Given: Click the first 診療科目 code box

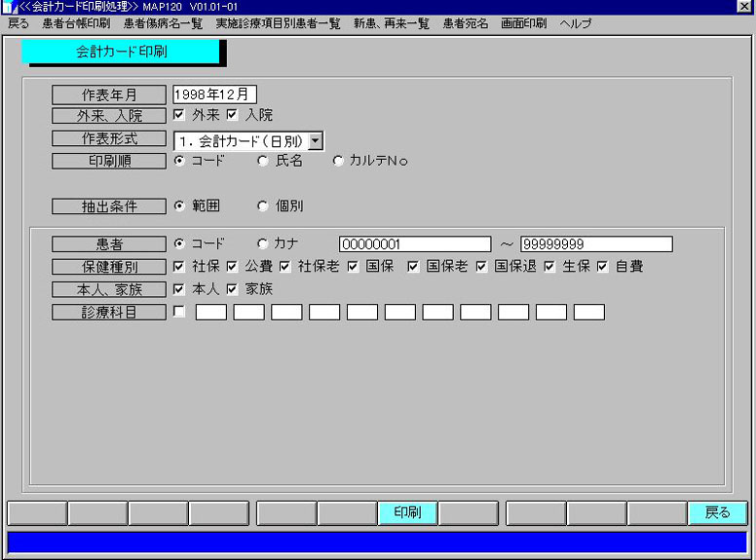Looking at the screenshot, I should tap(211, 313).
